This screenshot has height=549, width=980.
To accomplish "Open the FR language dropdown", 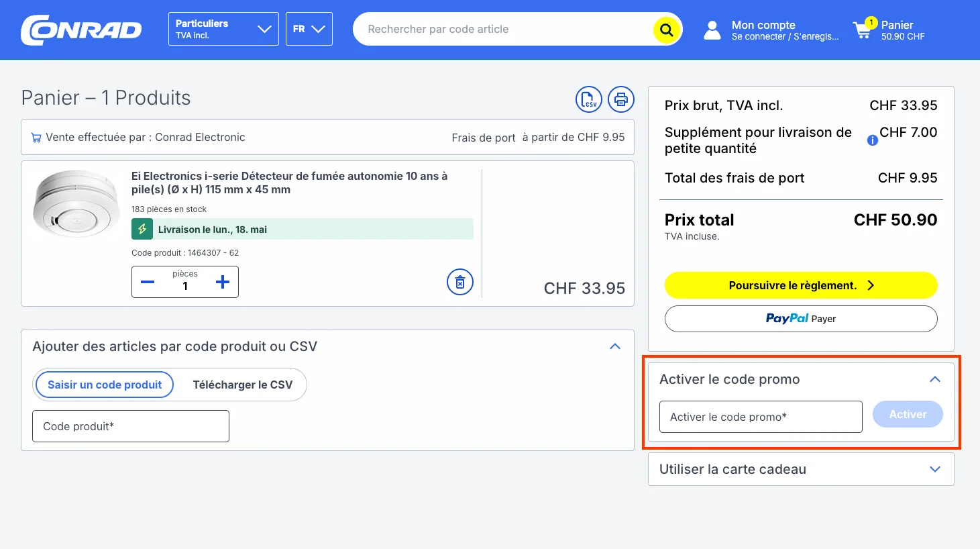I will coord(309,29).
